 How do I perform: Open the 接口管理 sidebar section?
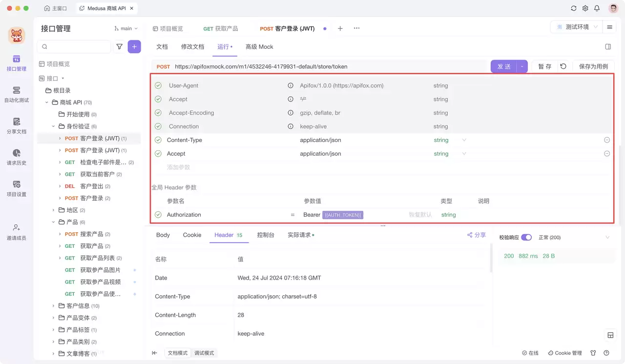pyautogui.click(x=17, y=63)
